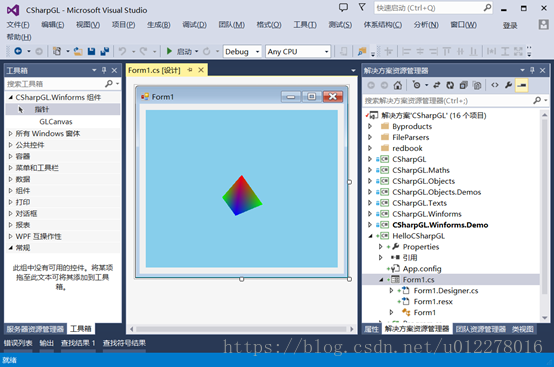This screenshot has width=554, height=367.
Task: Open the Toolbox window options dropdown arrow
Action: (x=94, y=70)
